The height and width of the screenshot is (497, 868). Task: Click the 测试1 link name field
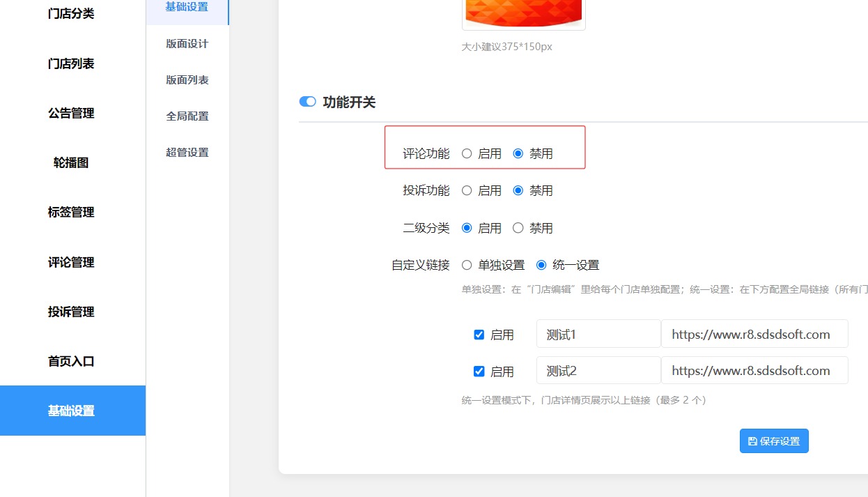click(598, 334)
